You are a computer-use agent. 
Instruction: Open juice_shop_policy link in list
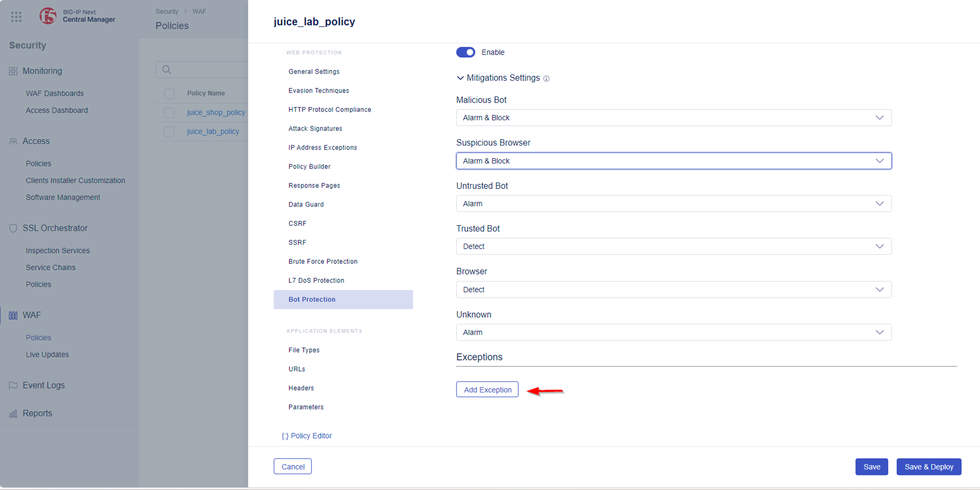216,113
